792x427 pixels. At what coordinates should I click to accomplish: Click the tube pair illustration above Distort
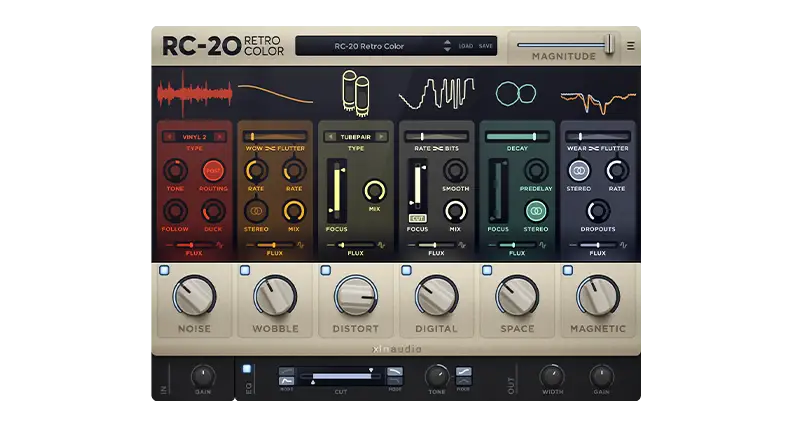[356, 91]
